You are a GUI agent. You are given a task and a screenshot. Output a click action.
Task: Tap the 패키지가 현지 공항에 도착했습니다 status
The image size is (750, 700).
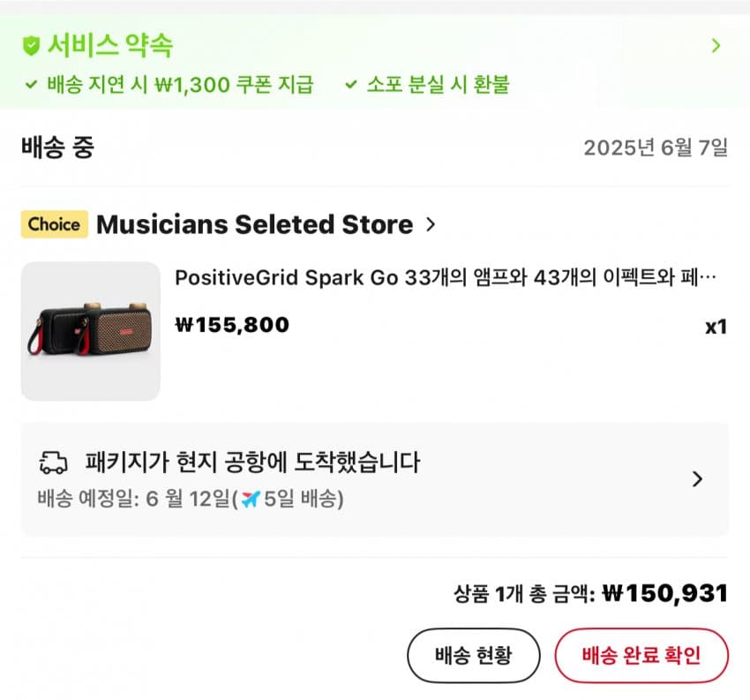(x=252, y=462)
